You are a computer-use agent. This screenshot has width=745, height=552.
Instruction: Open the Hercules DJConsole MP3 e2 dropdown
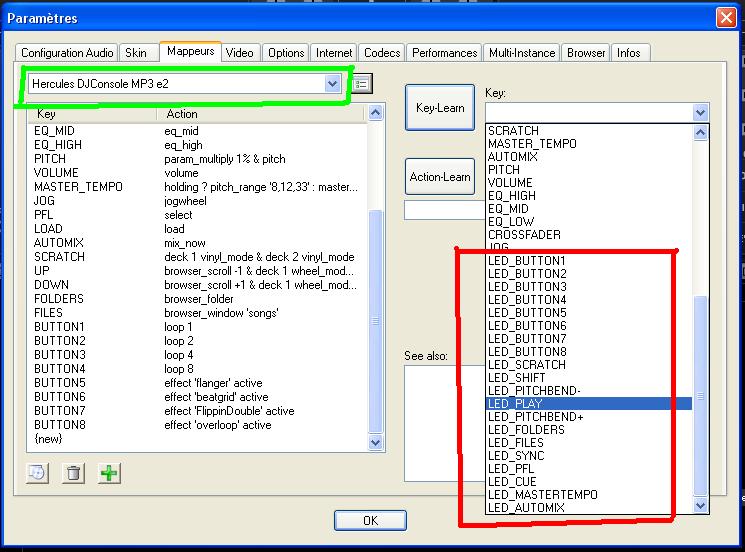333,84
